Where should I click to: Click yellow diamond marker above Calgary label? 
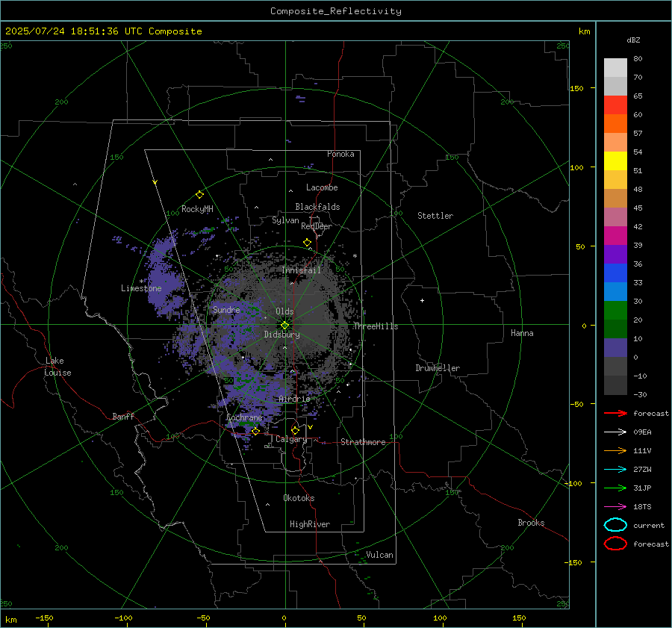coord(295,430)
